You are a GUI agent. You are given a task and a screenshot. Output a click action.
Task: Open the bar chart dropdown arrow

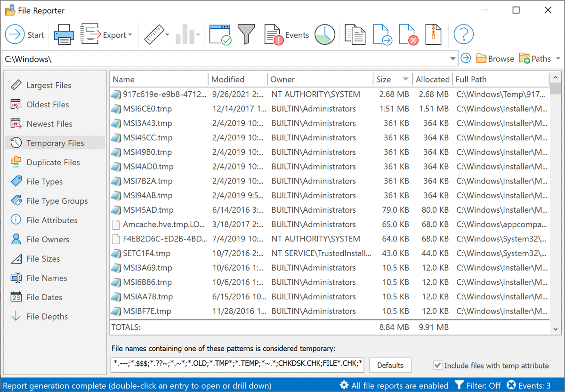coord(198,35)
